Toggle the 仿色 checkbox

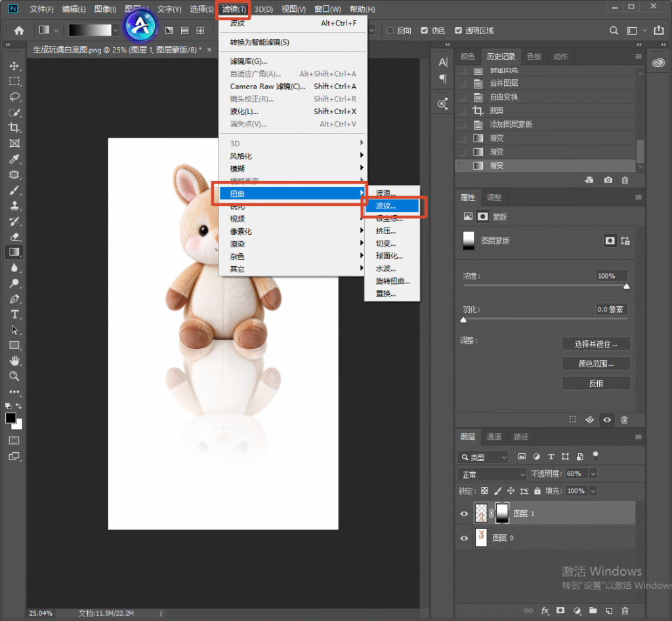point(425,30)
